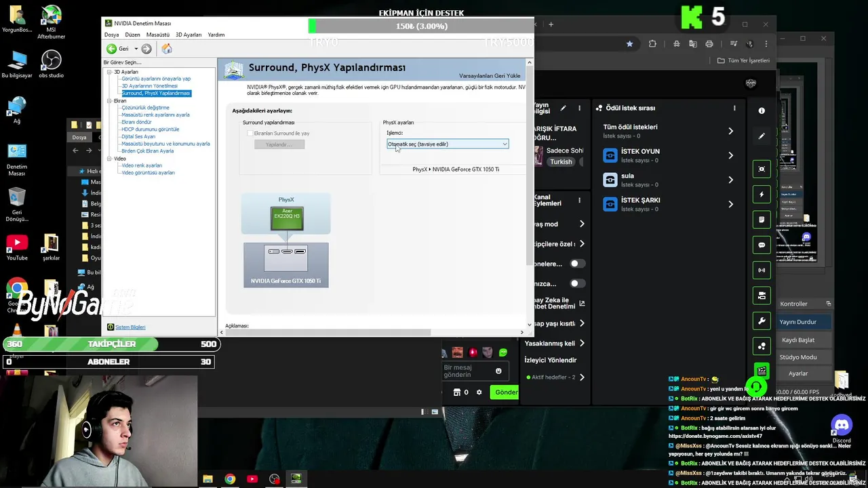
Task: Click the NVIDIA horizontal scrollbar
Action: click(x=328, y=332)
